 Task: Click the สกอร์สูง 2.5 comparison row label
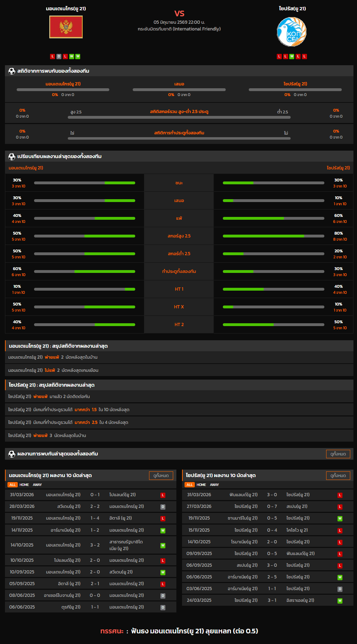[179, 236]
